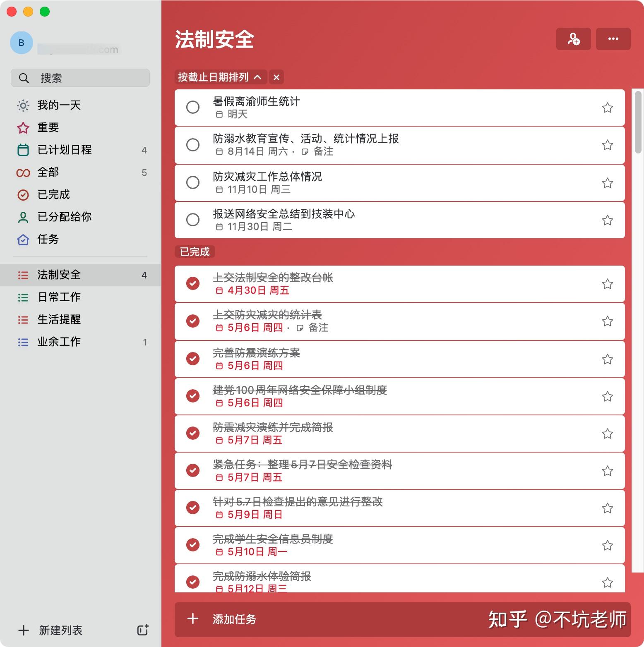The height and width of the screenshot is (647, 644).
Task: Click the 法制安全 list title
Action: tap(214, 39)
